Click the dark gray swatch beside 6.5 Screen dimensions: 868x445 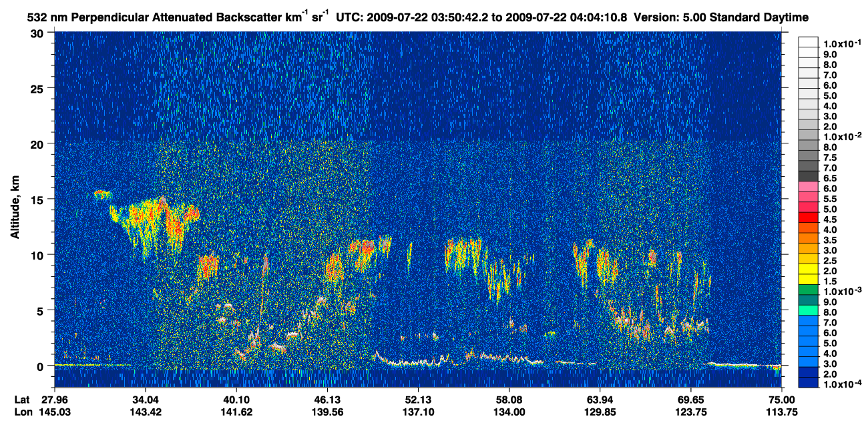(808, 177)
